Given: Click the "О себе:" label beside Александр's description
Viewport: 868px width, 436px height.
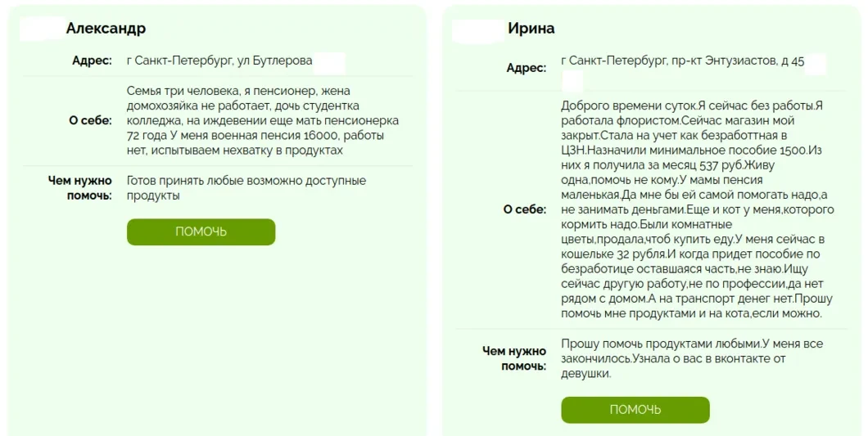Looking at the screenshot, I should point(91,120).
